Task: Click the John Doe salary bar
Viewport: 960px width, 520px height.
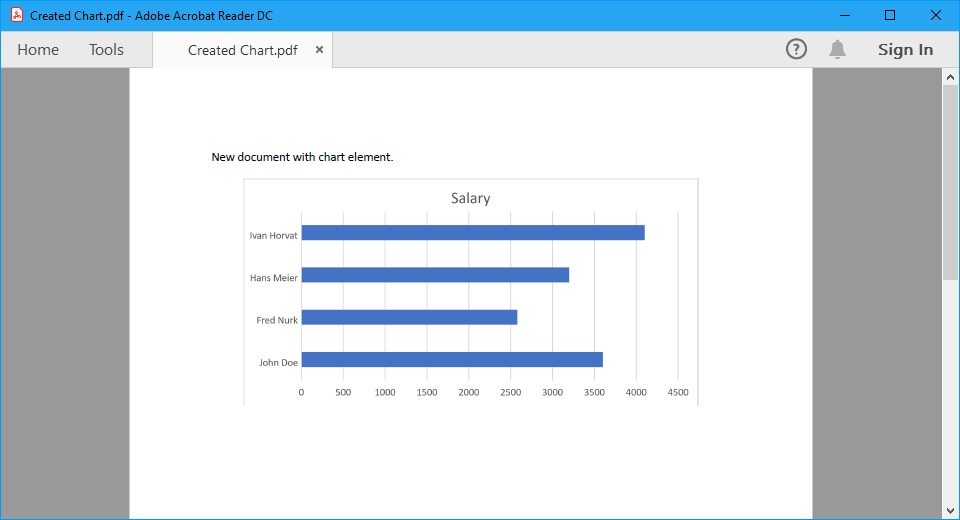Action: (x=451, y=360)
